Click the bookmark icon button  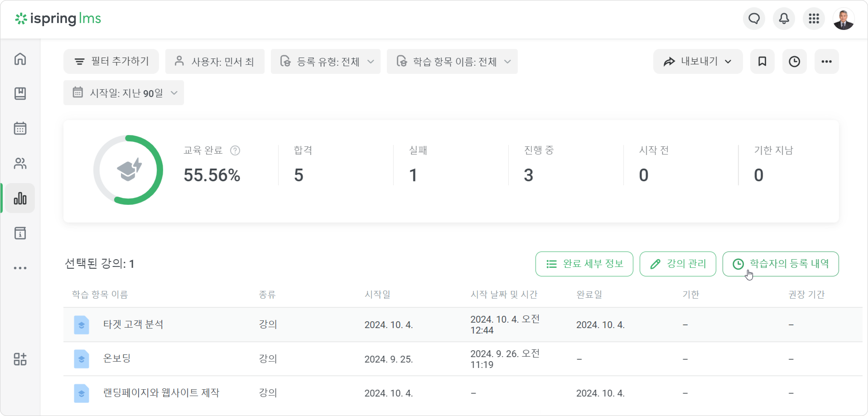(x=762, y=61)
